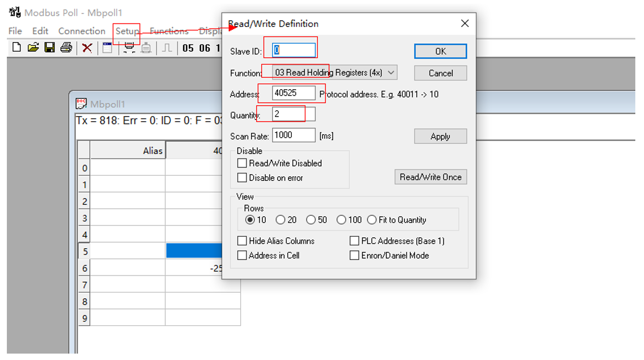Select row header 7 in Mbpoll1 table
The height and width of the screenshot is (360, 644).
84,285
